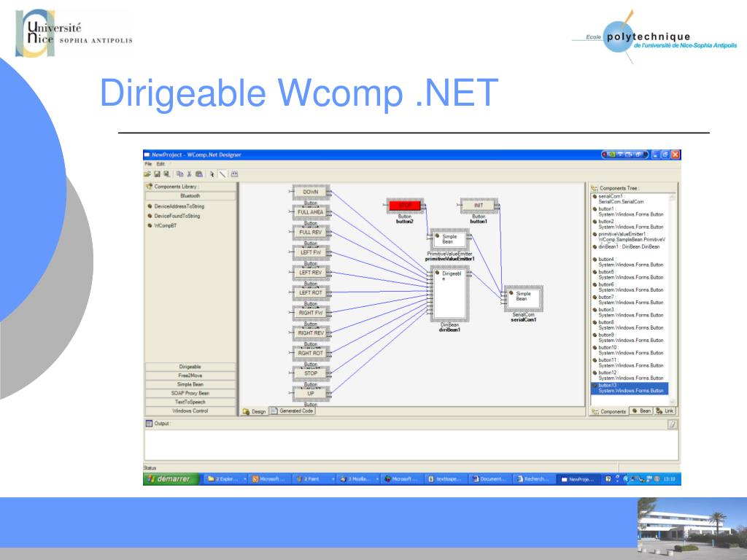
Task: Click the LEFT REV button component
Action: coord(311,273)
